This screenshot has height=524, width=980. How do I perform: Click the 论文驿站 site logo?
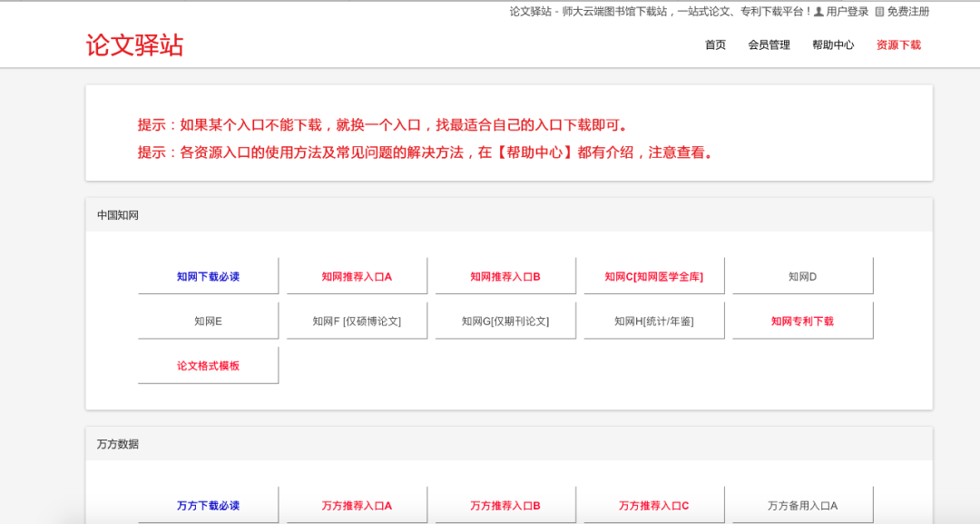tap(134, 45)
